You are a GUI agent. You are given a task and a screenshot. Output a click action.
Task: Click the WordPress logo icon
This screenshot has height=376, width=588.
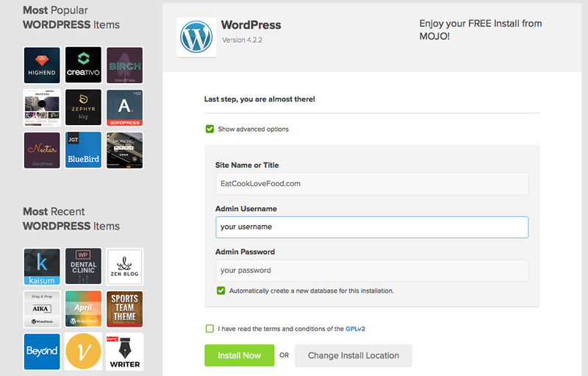(196, 37)
